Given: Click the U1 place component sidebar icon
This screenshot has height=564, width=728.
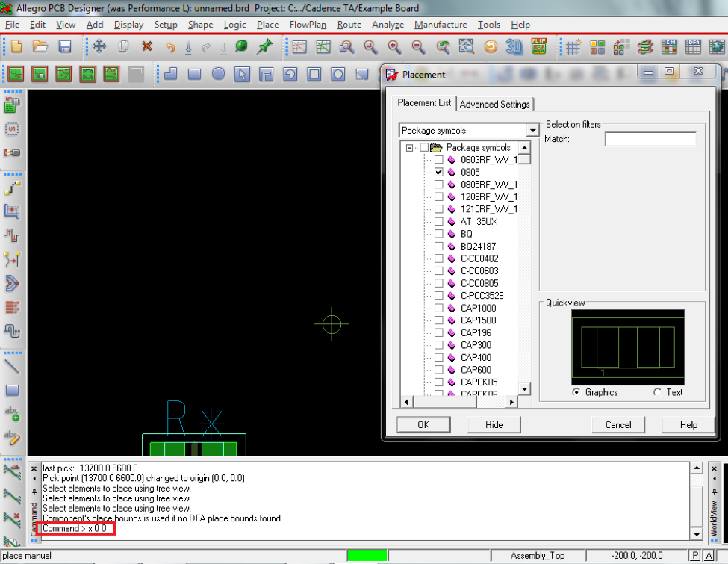Looking at the screenshot, I should (12, 128).
